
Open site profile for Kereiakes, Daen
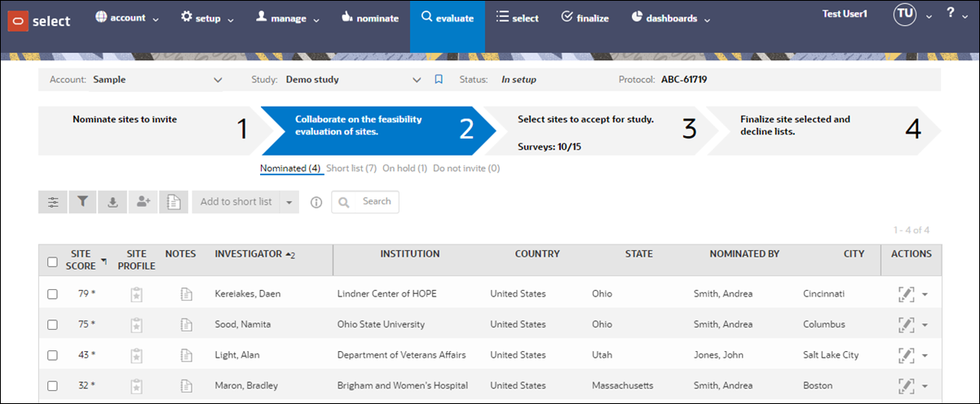click(x=136, y=294)
